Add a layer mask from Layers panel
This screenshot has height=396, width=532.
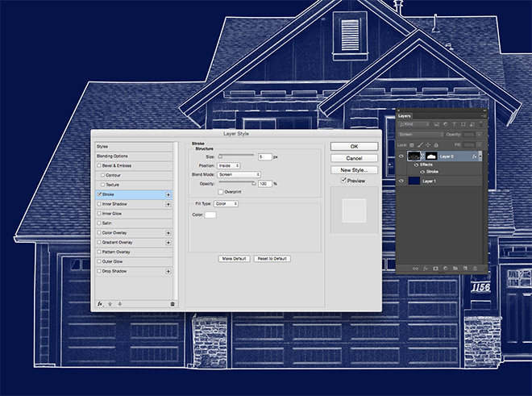[434, 267]
